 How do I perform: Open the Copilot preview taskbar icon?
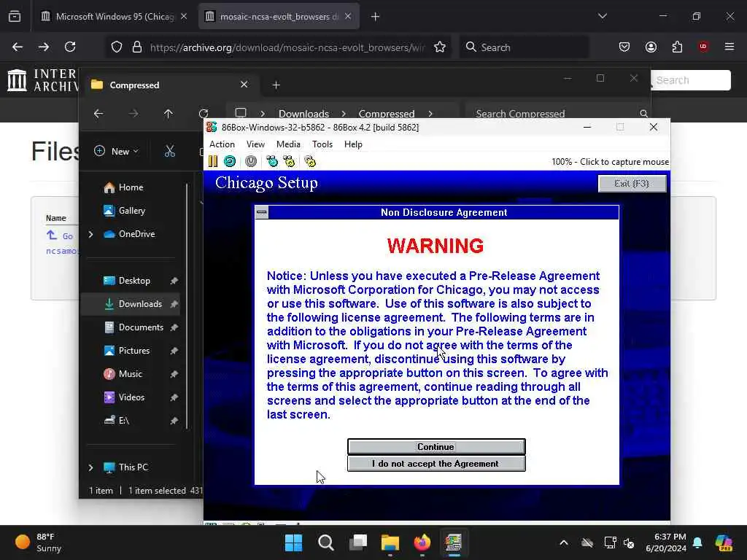click(x=724, y=542)
